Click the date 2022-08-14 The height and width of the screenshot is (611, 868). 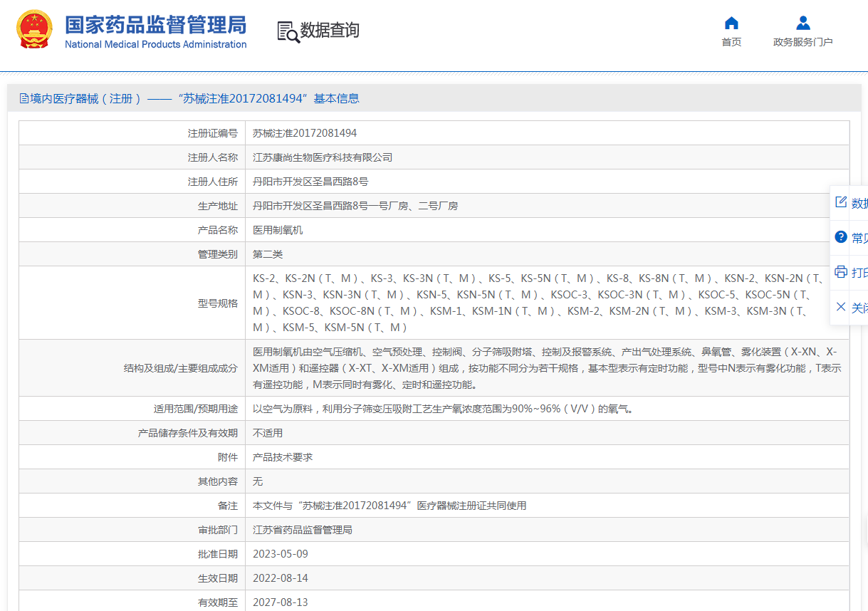pyautogui.click(x=281, y=578)
